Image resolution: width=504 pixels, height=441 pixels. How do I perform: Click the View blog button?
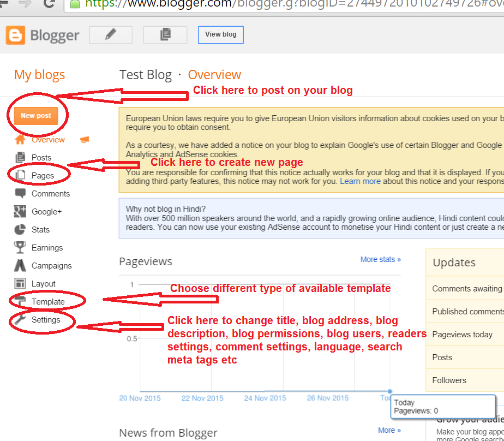pos(221,35)
